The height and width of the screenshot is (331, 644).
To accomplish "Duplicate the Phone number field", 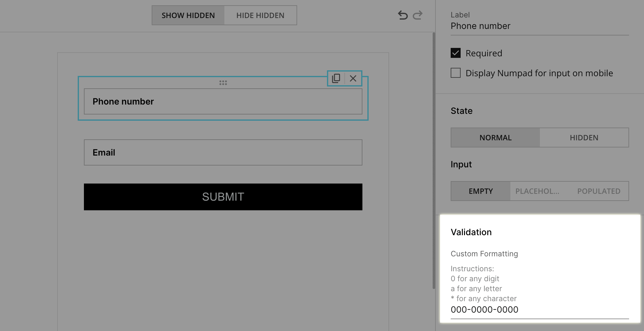I will coord(336,78).
